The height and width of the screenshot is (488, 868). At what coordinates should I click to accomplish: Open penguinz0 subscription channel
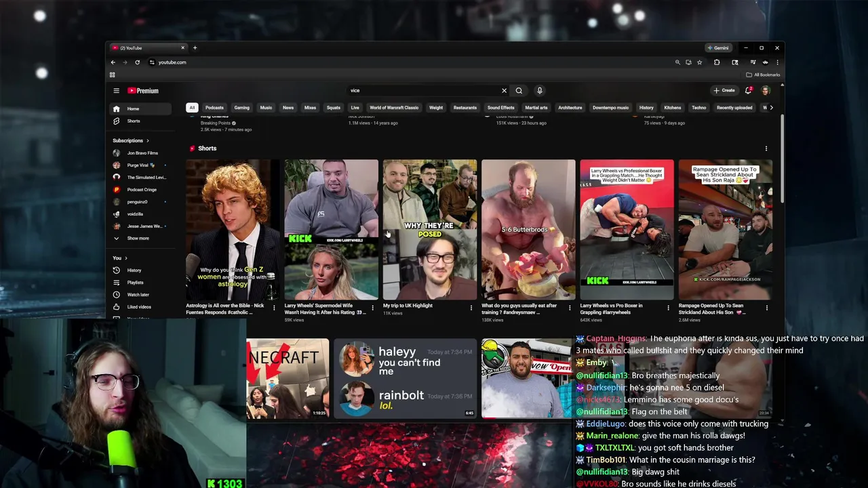141,202
